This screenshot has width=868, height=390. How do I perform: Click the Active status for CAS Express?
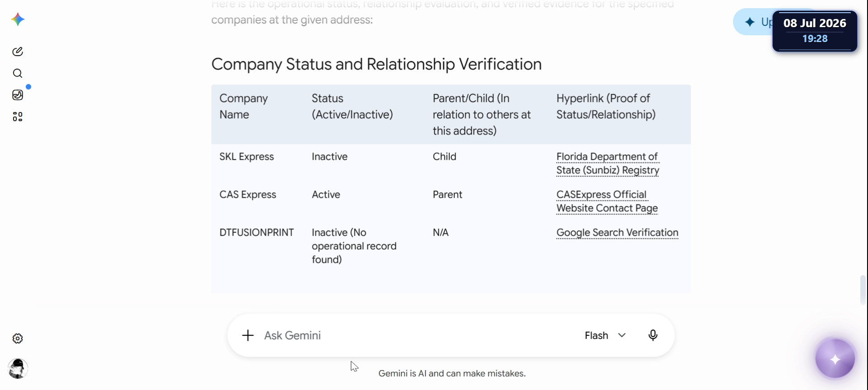click(x=326, y=195)
